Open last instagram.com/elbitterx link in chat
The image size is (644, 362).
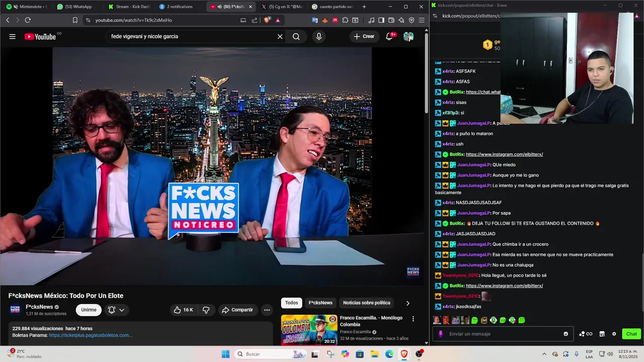tap(504, 286)
